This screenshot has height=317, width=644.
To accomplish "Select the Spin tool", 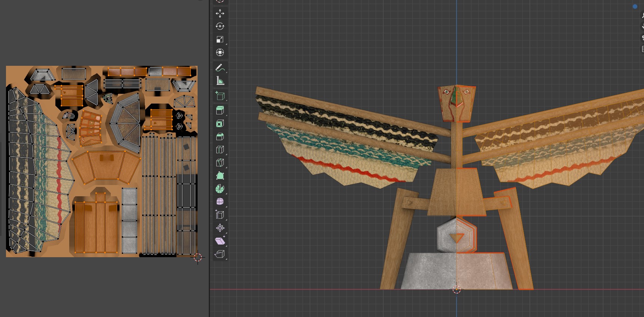I will click(x=220, y=189).
